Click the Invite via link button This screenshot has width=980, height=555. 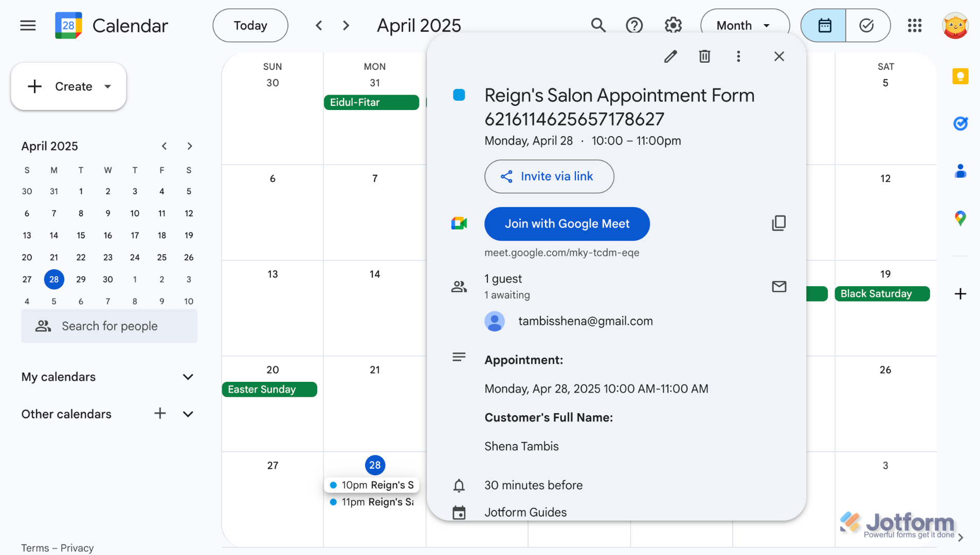(x=549, y=177)
